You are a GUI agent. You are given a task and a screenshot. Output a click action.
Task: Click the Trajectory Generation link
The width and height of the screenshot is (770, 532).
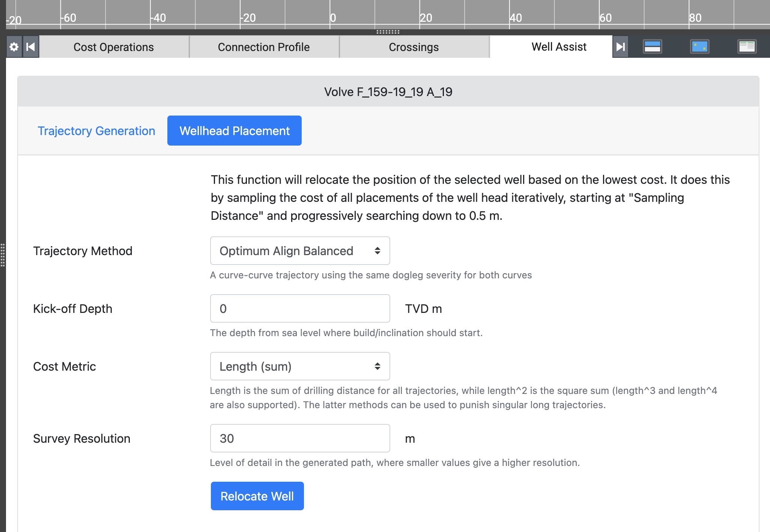(x=96, y=131)
